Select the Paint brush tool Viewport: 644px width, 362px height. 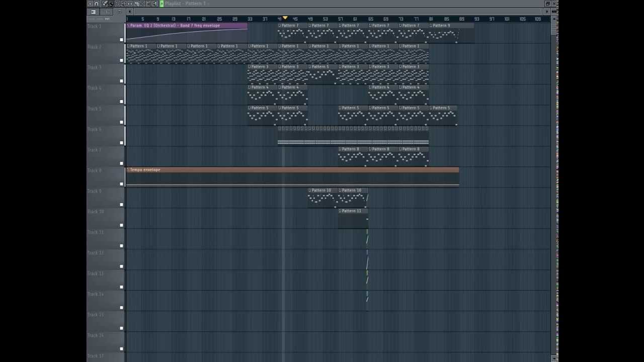[x=111, y=4]
